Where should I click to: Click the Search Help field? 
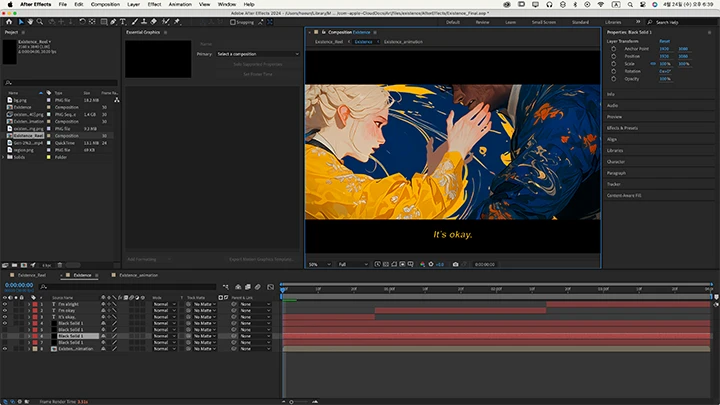click(x=681, y=22)
